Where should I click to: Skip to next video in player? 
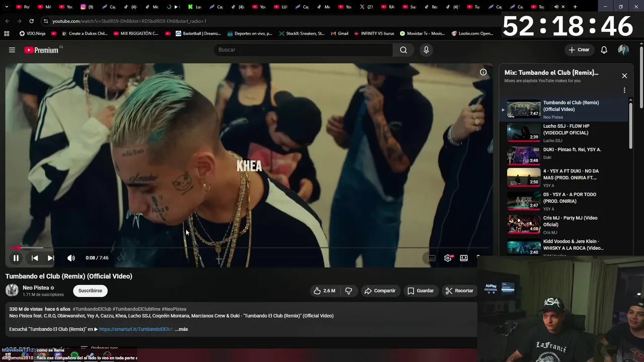(51, 258)
